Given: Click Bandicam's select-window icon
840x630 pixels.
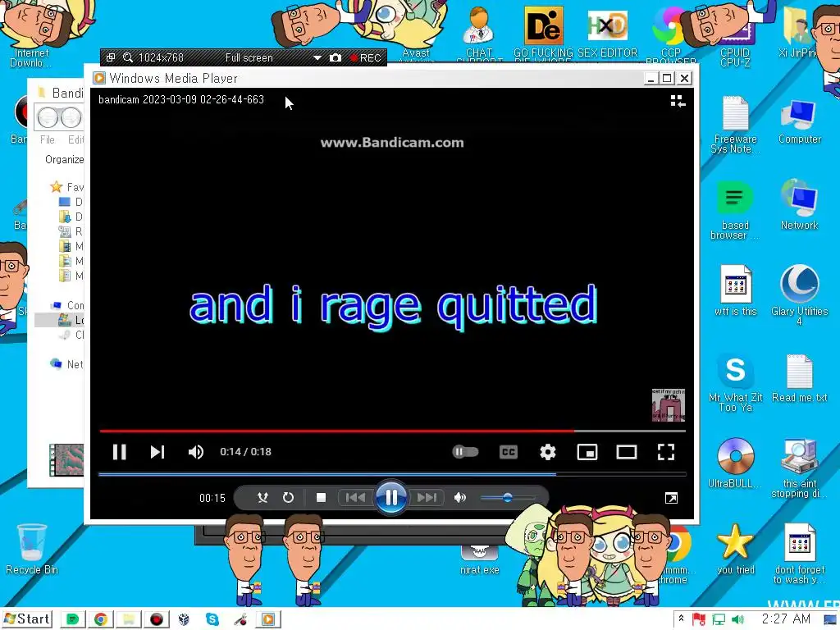Looking at the screenshot, I should [111, 57].
